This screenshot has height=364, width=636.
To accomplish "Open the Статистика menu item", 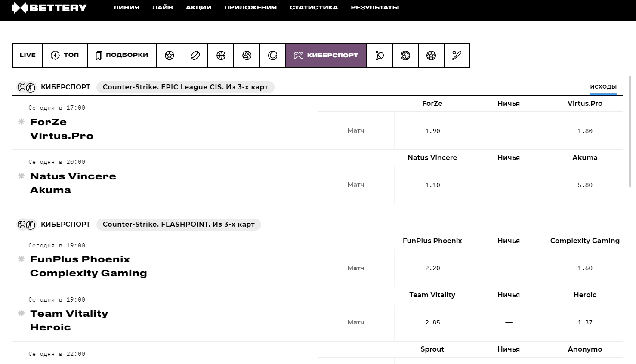I will pyautogui.click(x=314, y=7).
